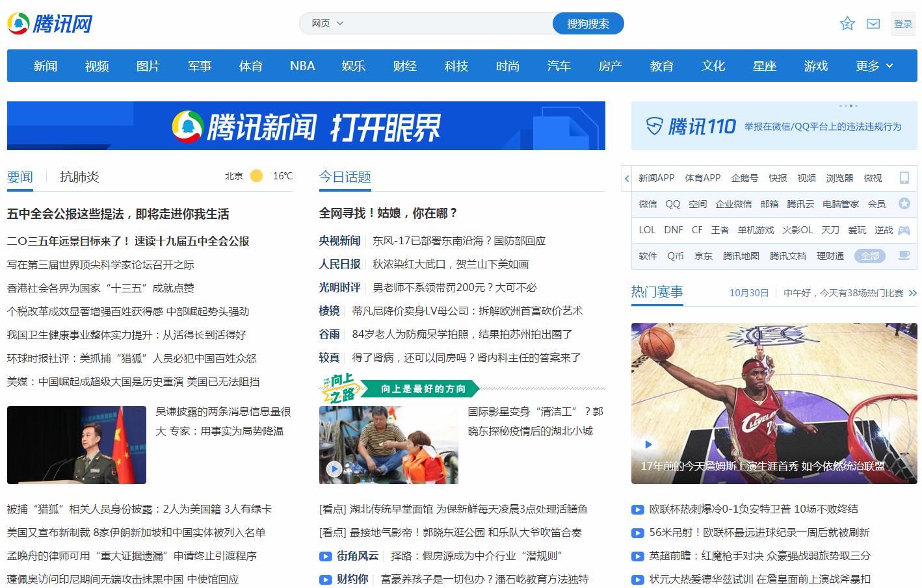Image resolution: width=922 pixels, height=588 pixels.
Task: Switch to the 抗肺炎 tab
Action: (79, 177)
